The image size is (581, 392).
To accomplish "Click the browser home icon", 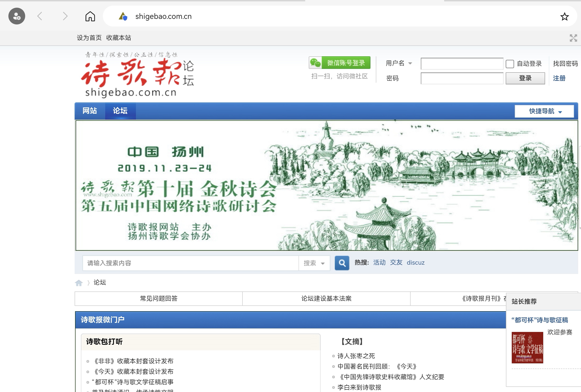I will pyautogui.click(x=90, y=16).
